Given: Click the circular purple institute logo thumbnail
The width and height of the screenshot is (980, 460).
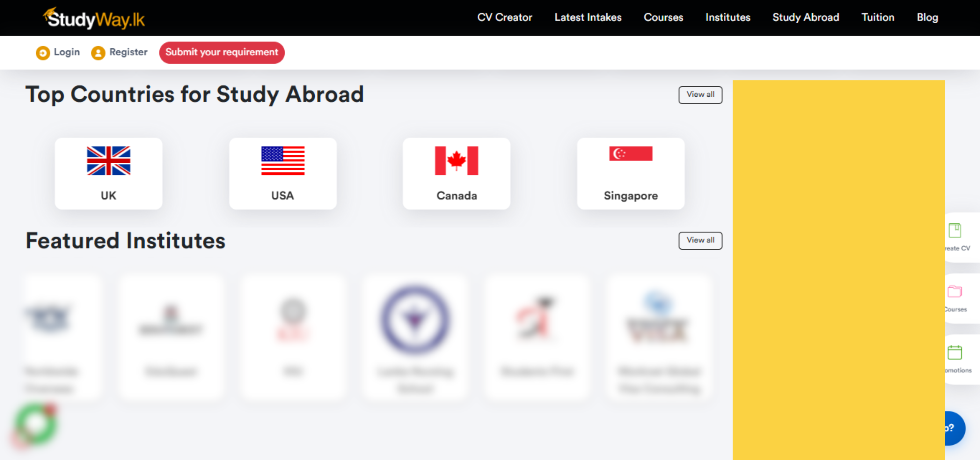Looking at the screenshot, I should (415, 320).
